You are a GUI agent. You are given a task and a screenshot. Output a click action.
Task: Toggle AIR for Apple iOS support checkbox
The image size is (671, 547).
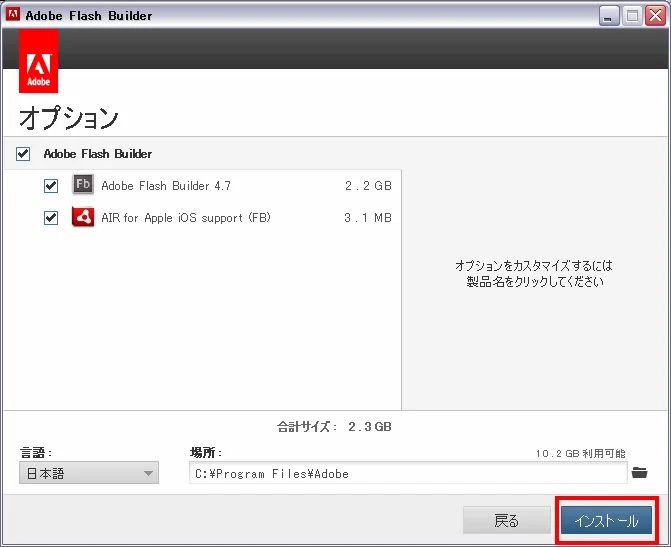pos(51,218)
